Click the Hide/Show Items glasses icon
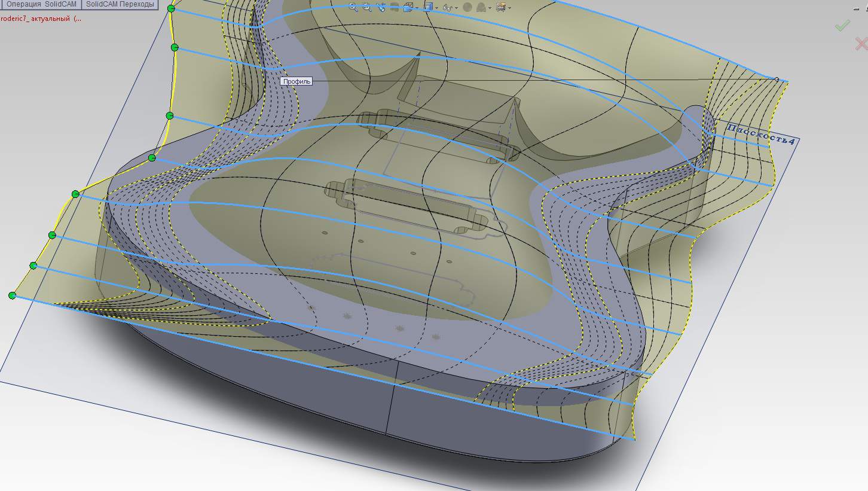 (x=447, y=7)
